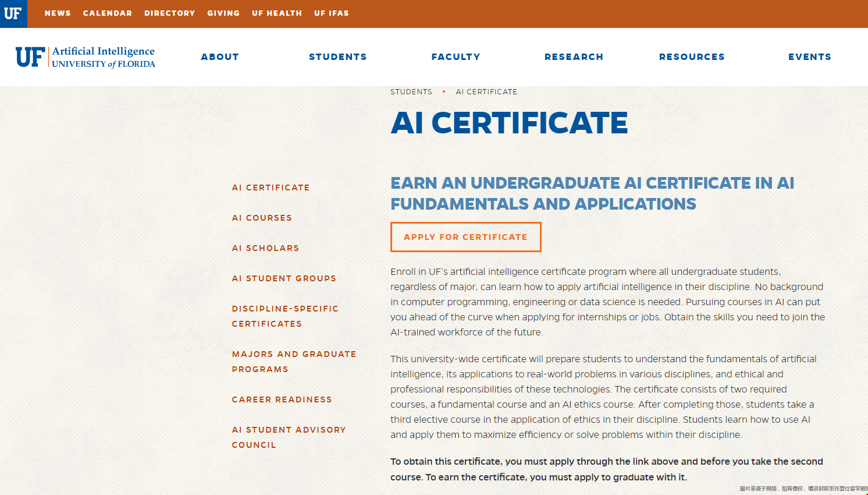Open Calendar in the top bar

[x=108, y=13]
